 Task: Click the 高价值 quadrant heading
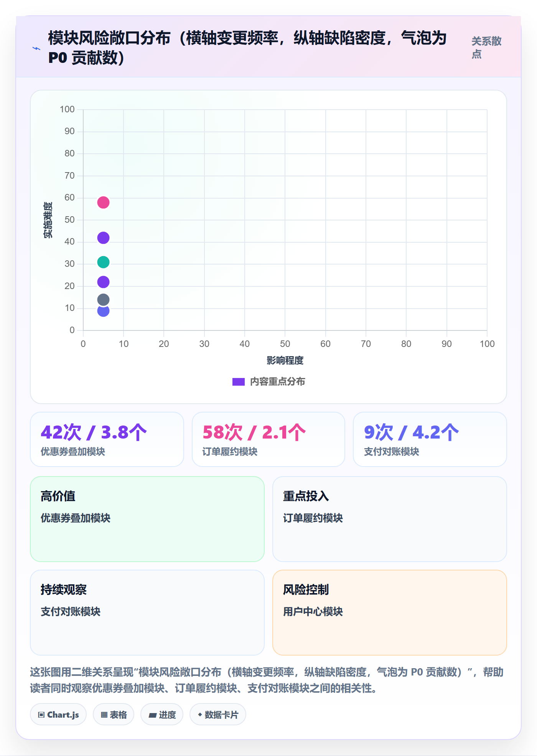pos(58,496)
